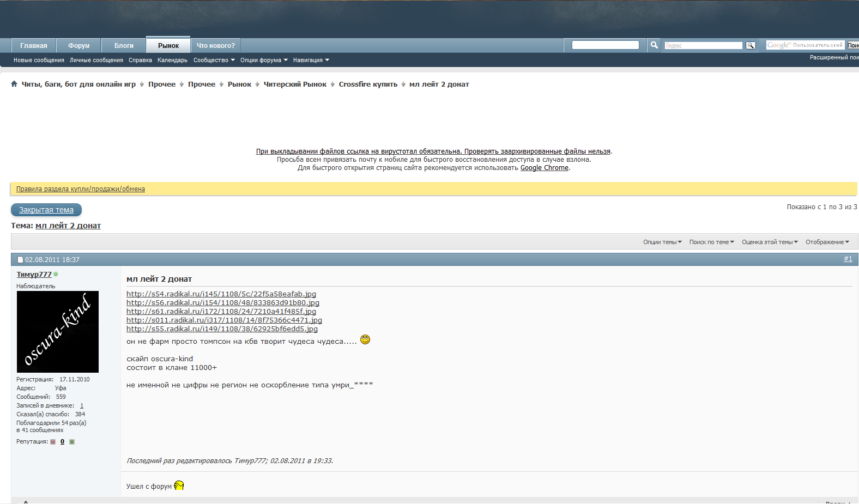Screen dimensions: 859x504
Task: Click the post document icon beside 02.08.2011
Action: [20, 260]
